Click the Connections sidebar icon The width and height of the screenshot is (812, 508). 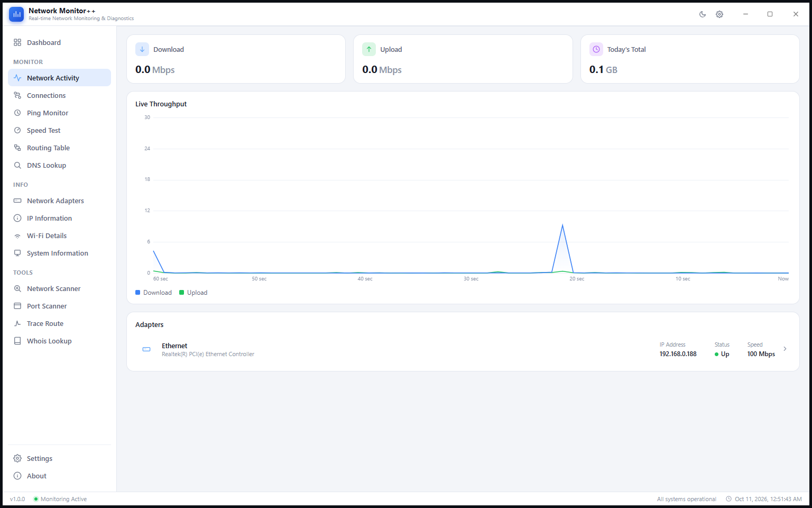pyautogui.click(x=17, y=95)
